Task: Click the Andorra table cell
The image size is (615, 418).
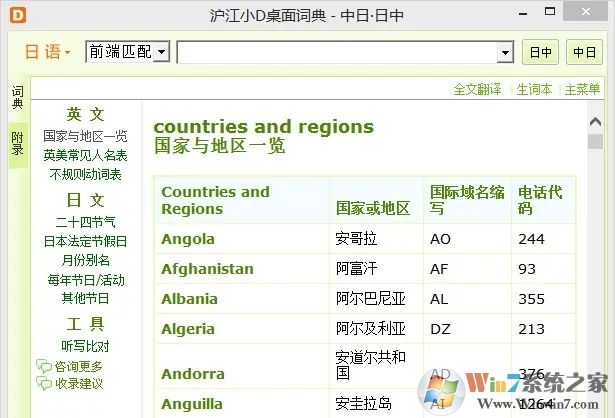Action: pos(242,366)
